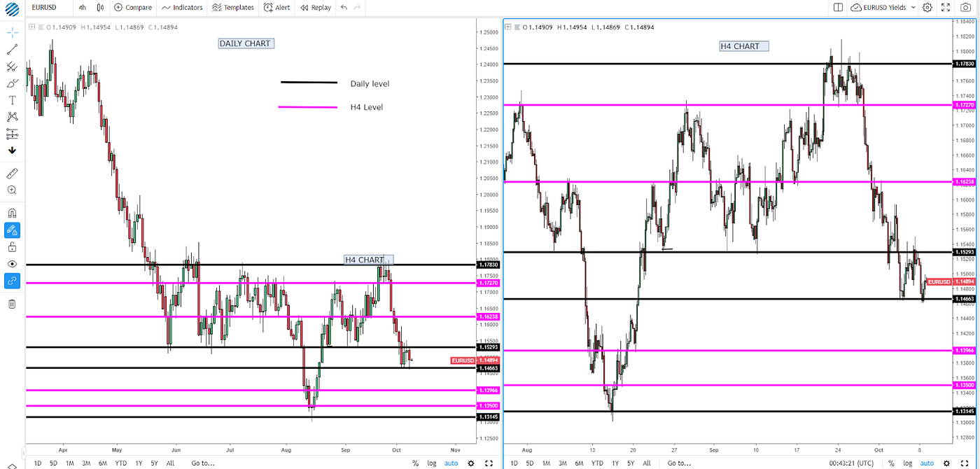
Task: Maximize the Daily chart pane
Action: pyautogui.click(x=489, y=463)
